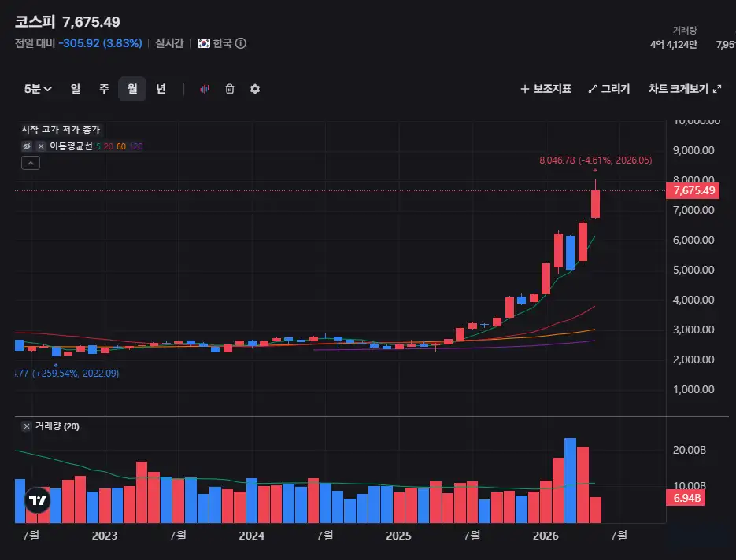
Task: Click the 한국 country label
Action: point(223,43)
